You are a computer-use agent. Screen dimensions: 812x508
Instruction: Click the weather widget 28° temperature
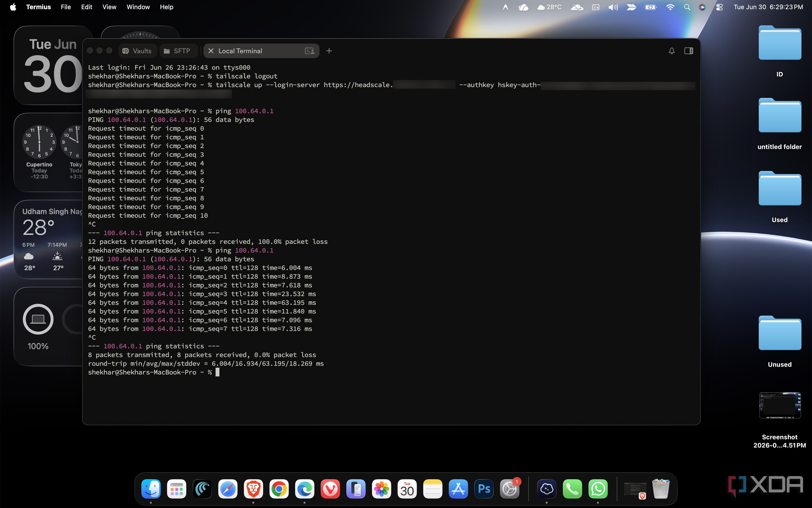38,227
